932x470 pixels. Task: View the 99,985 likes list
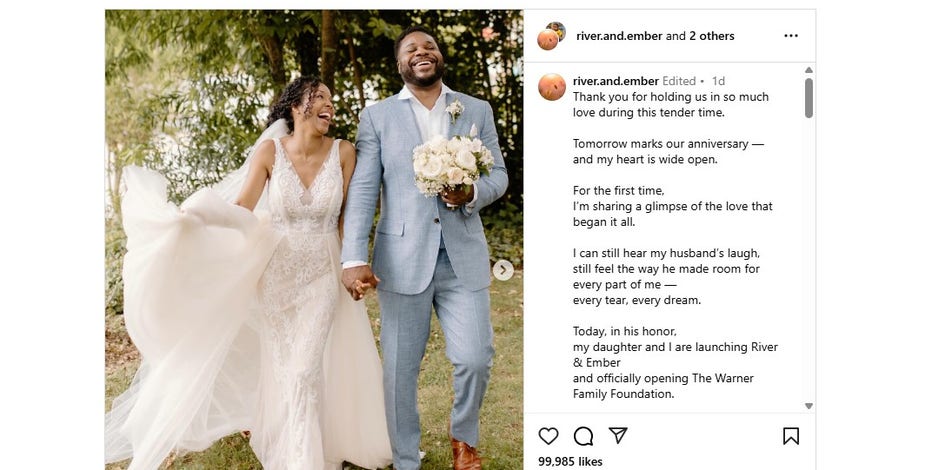[x=570, y=462]
